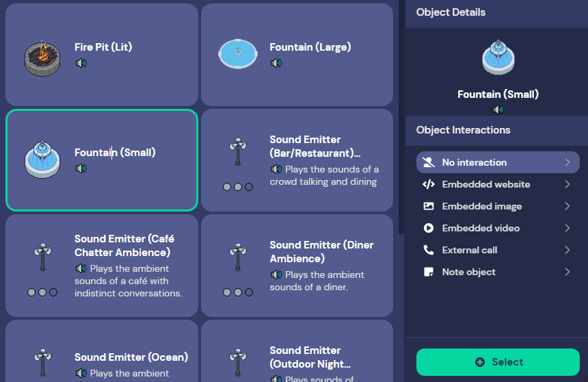The height and width of the screenshot is (382, 588).
Task: Select third variant dot under Café Chatter emitter
Action: (x=53, y=292)
